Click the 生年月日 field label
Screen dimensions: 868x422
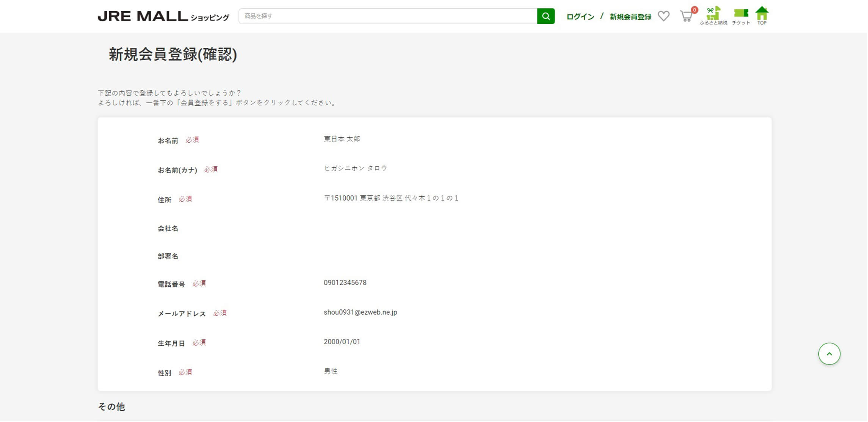click(x=171, y=344)
